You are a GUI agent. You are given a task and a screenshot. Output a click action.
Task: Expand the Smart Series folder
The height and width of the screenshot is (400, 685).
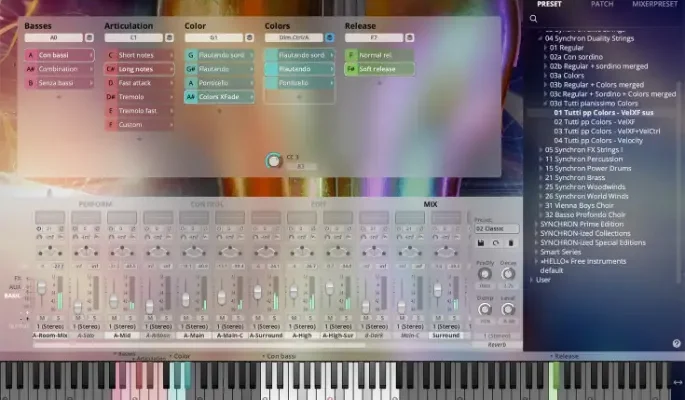(536, 251)
